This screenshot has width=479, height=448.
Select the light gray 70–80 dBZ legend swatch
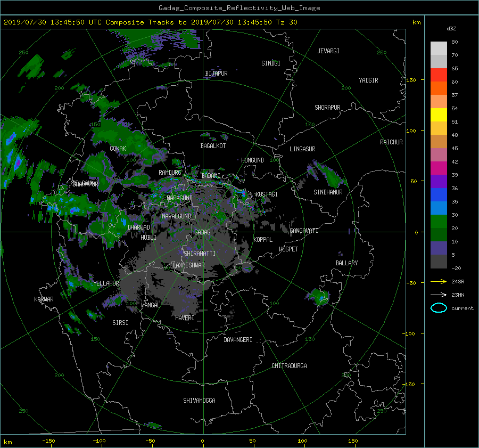pyautogui.click(x=439, y=48)
